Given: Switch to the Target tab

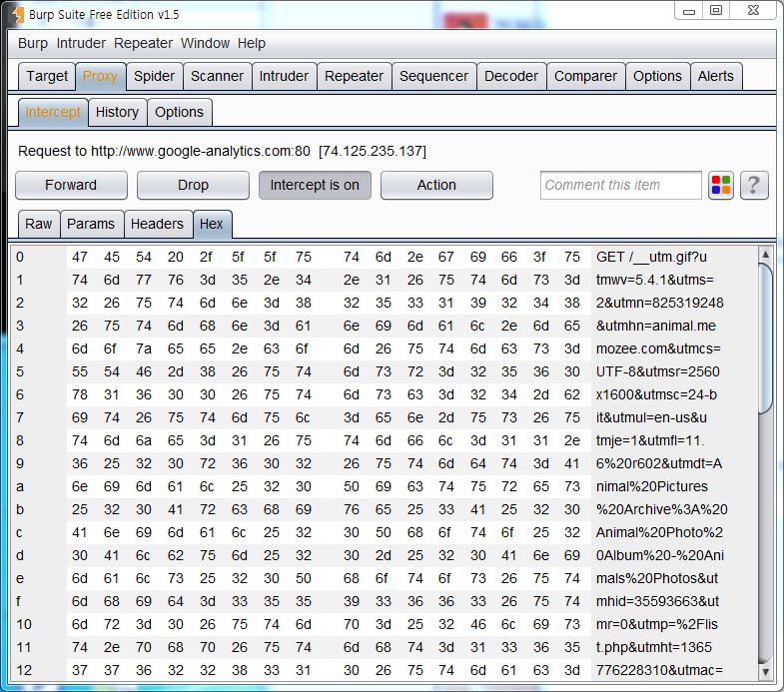Looking at the screenshot, I should [x=47, y=76].
